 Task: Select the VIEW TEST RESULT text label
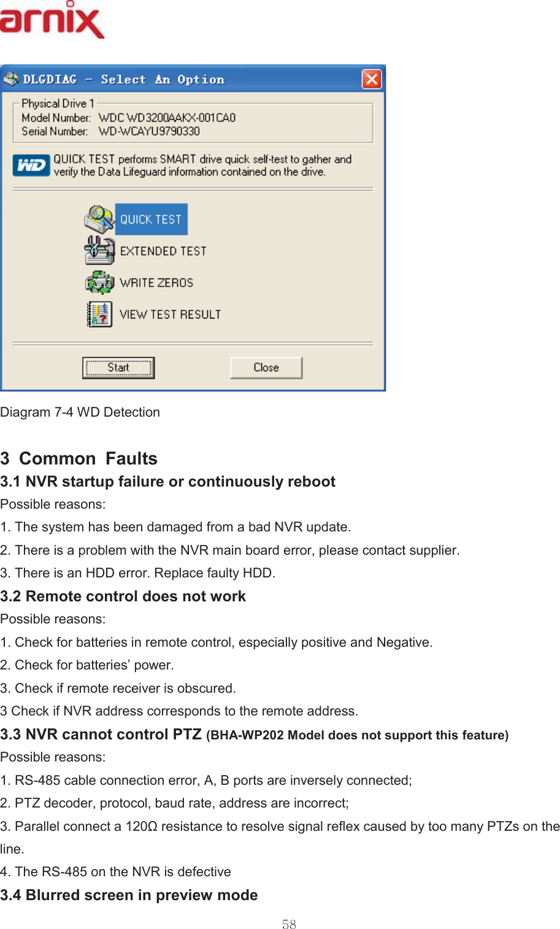pos(170,315)
